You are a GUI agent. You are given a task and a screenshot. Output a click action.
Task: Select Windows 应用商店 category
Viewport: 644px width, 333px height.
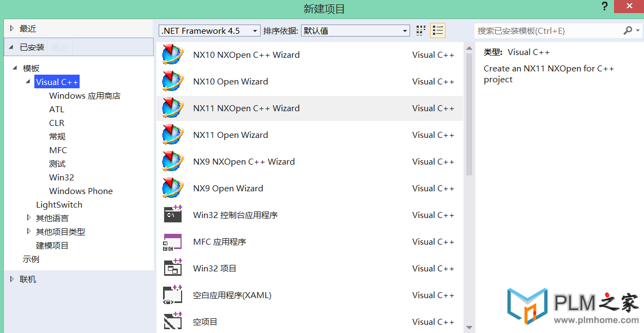pos(85,96)
